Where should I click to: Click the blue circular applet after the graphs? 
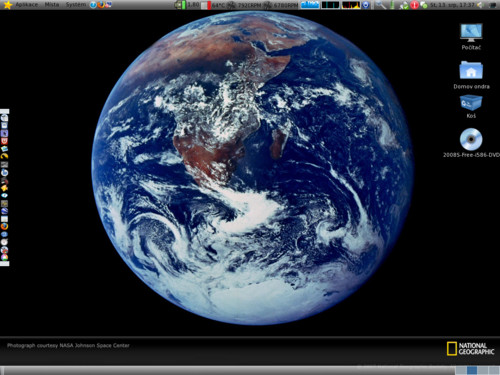click(366, 5)
